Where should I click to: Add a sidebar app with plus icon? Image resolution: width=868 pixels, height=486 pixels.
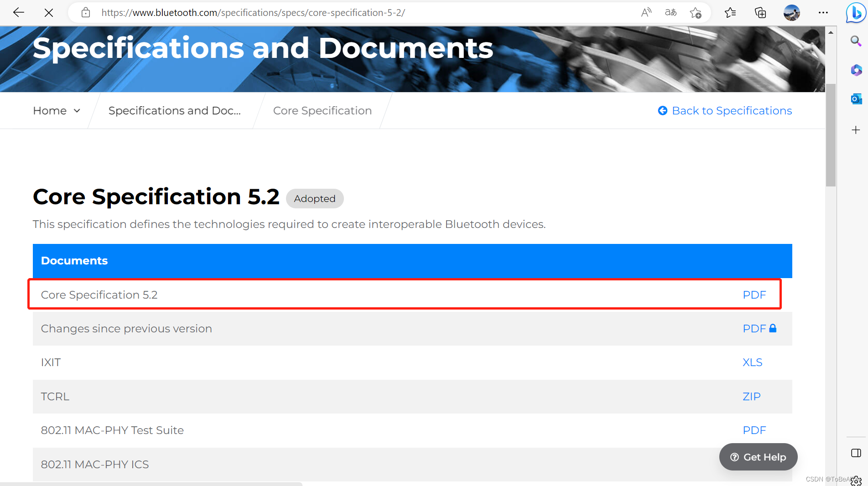click(856, 130)
